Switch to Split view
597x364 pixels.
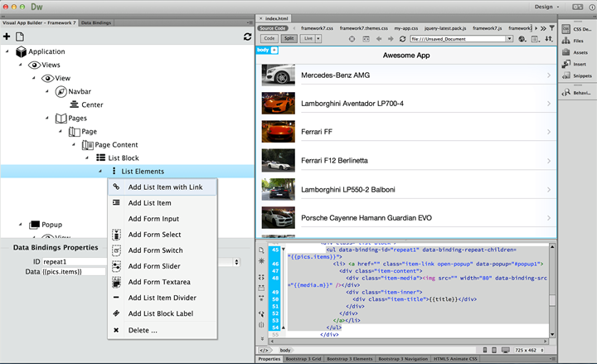[289, 38]
